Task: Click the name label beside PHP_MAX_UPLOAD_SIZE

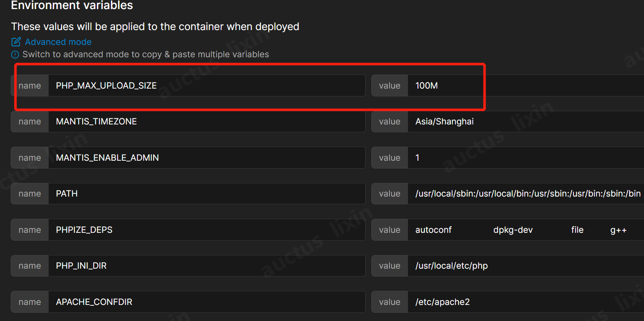Action: (29, 85)
